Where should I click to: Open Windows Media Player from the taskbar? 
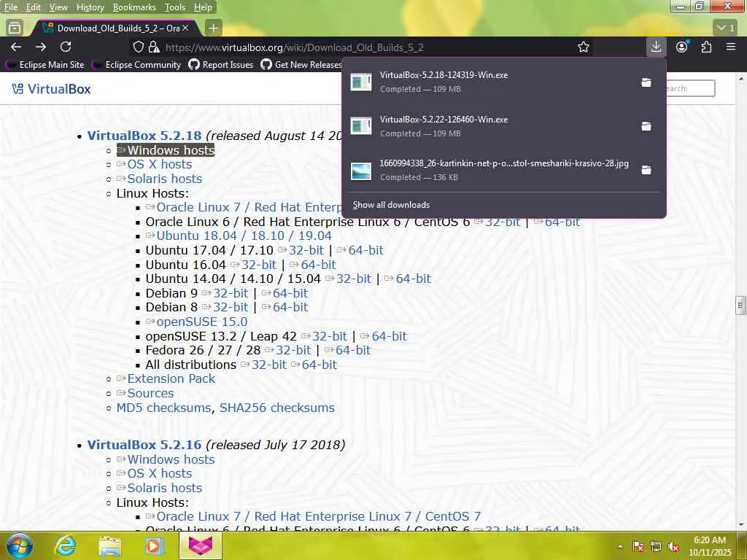coord(155,545)
